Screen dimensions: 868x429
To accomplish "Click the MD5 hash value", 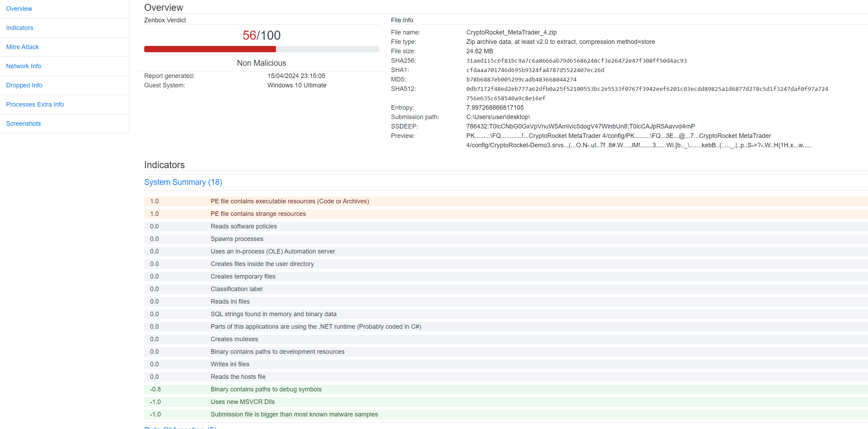I will (x=521, y=79).
